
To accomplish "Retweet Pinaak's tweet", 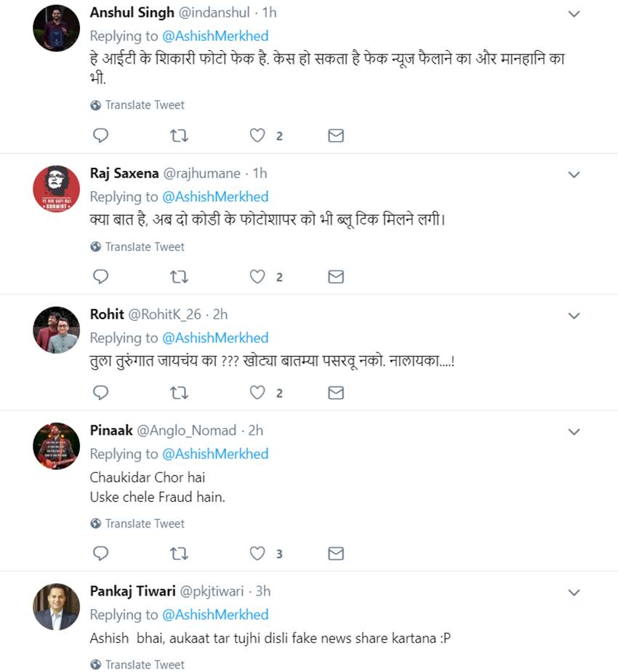I will pos(179,553).
